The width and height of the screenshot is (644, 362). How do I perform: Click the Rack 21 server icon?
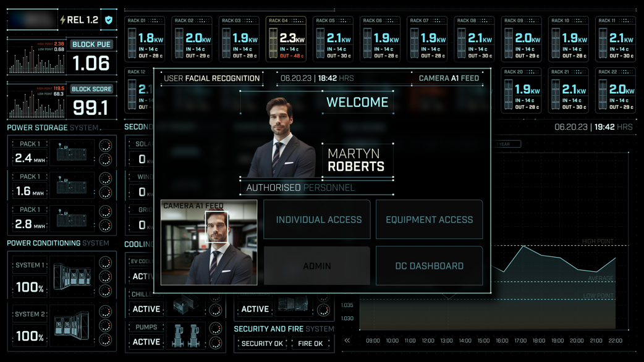tap(556, 95)
